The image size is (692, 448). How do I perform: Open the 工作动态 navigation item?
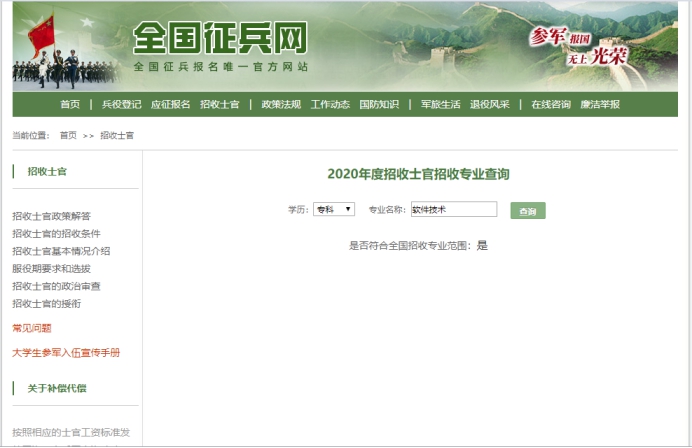pyautogui.click(x=330, y=104)
